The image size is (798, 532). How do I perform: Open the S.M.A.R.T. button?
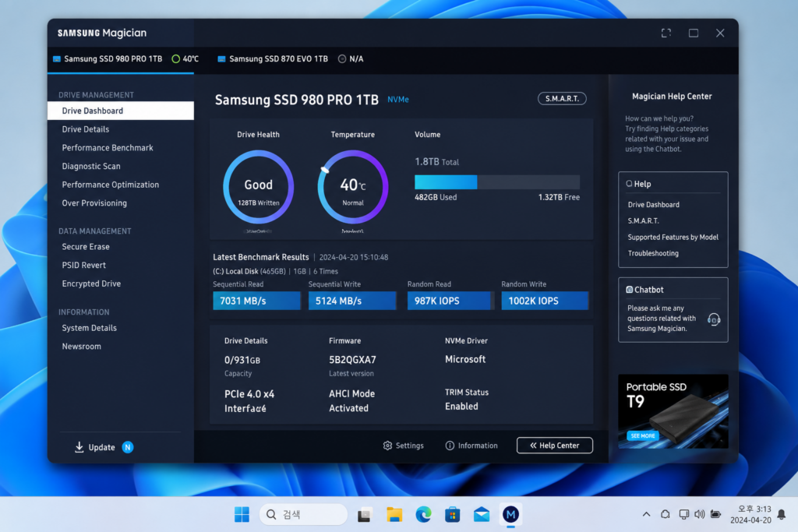(x=562, y=99)
